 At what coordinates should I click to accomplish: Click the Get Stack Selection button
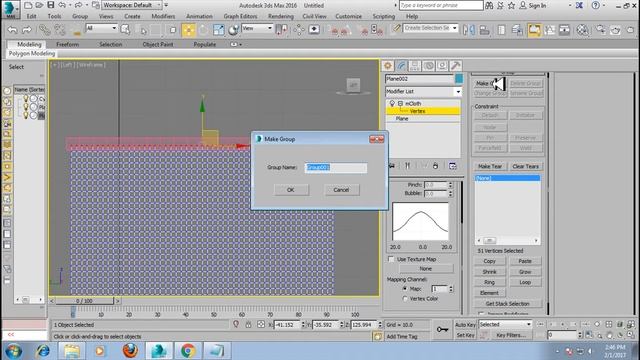point(507,304)
